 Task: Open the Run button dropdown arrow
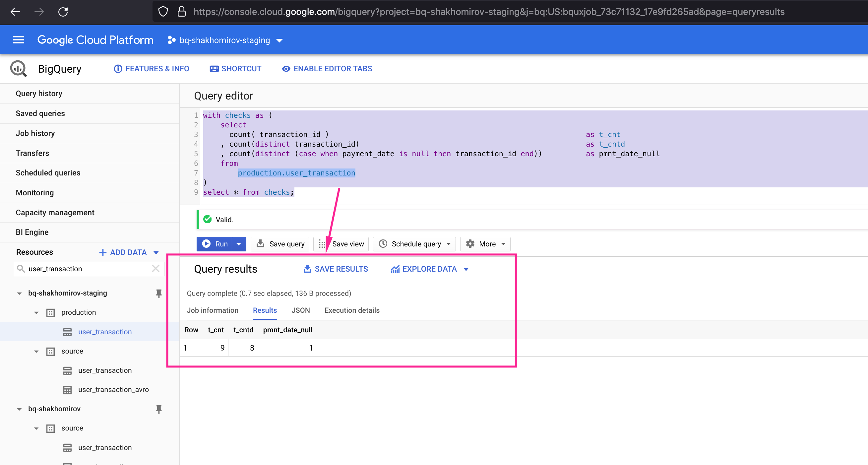[x=239, y=244]
